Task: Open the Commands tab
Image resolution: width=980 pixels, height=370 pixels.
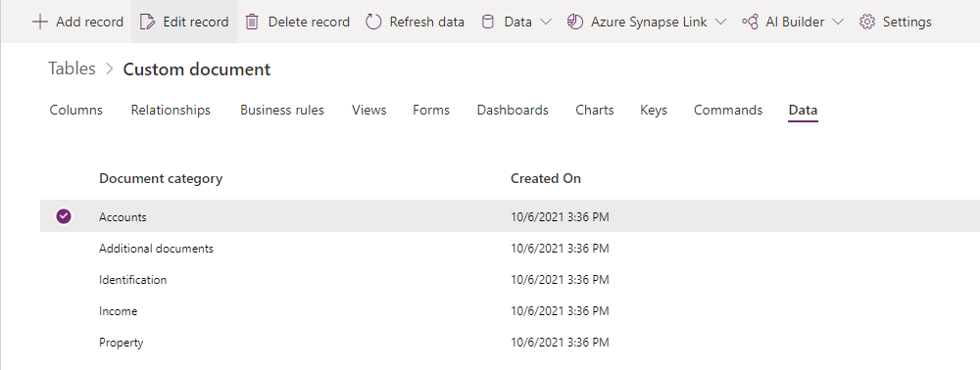Action: pos(728,110)
